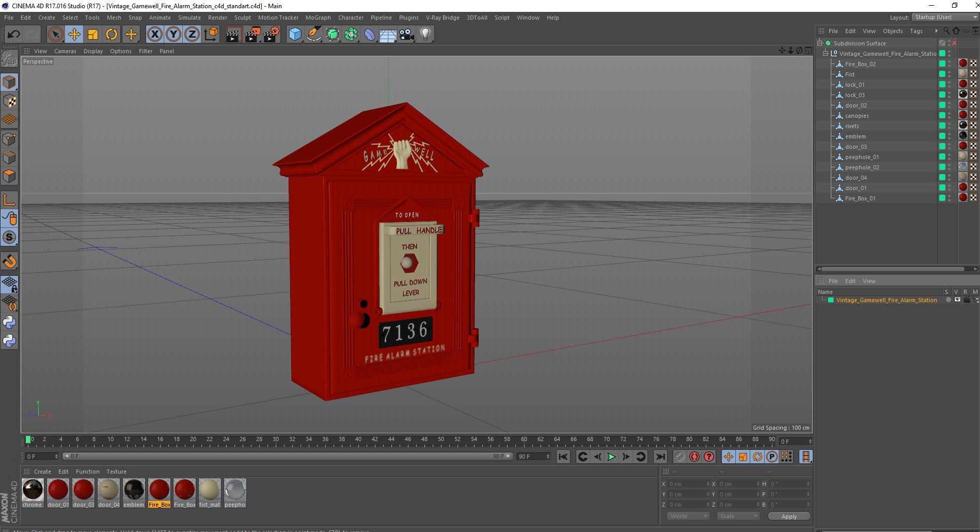Open material manager Create menu

(42, 472)
